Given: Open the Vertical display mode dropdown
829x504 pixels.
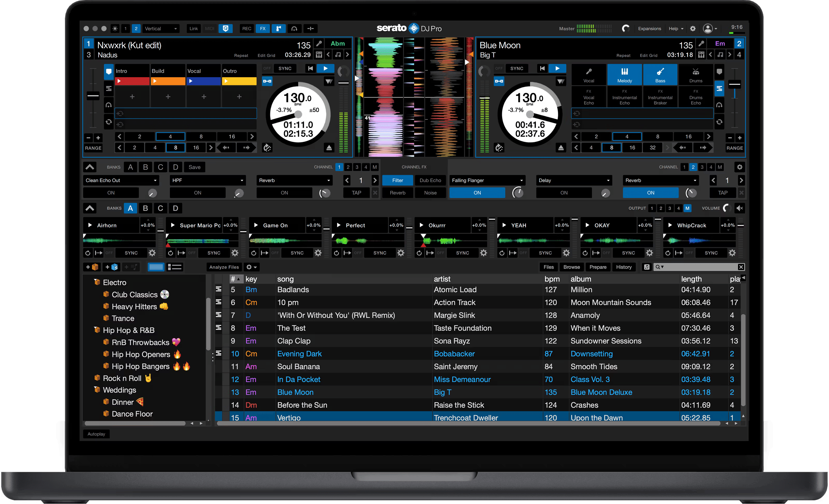Looking at the screenshot, I should pos(160,28).
